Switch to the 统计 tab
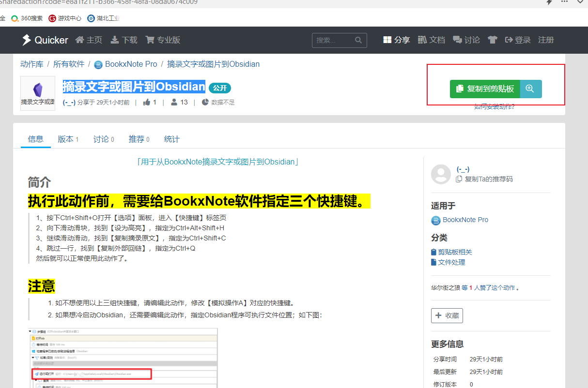This screenshot has width=588, height=388. point(171,139)
